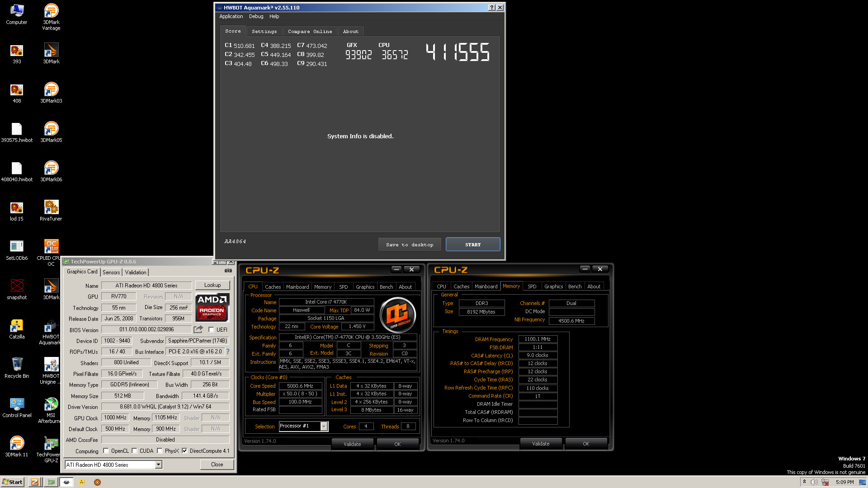
Task: Click the DRAM Frequency 1100.1 MHz value
Action: pyautogui.click(x=538, y=339)
